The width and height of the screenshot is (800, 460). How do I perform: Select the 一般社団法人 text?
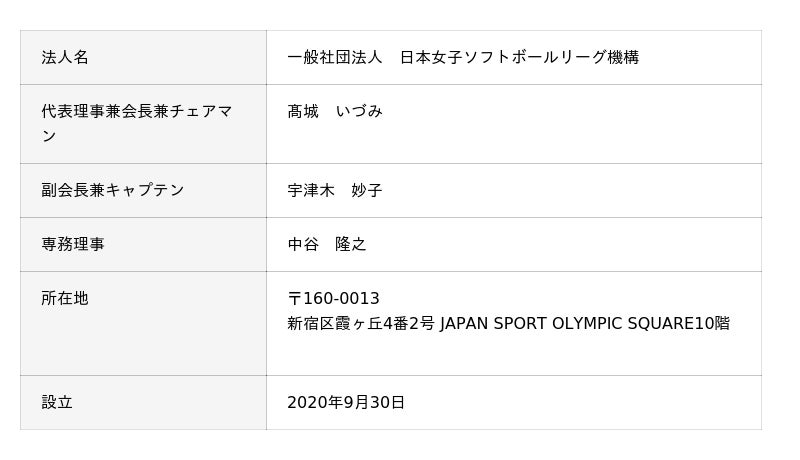coord(334,58)
